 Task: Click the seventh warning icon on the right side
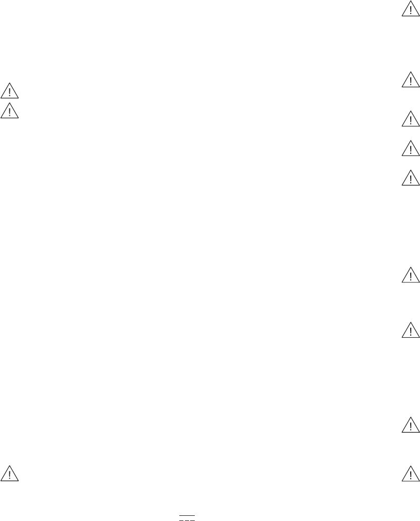[x=411, y=330]
